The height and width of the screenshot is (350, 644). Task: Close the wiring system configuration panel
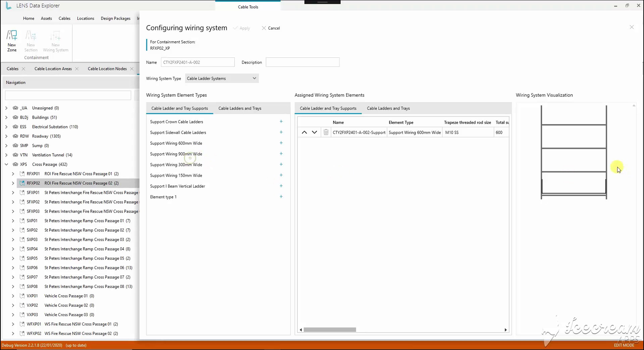coord(632,27)
